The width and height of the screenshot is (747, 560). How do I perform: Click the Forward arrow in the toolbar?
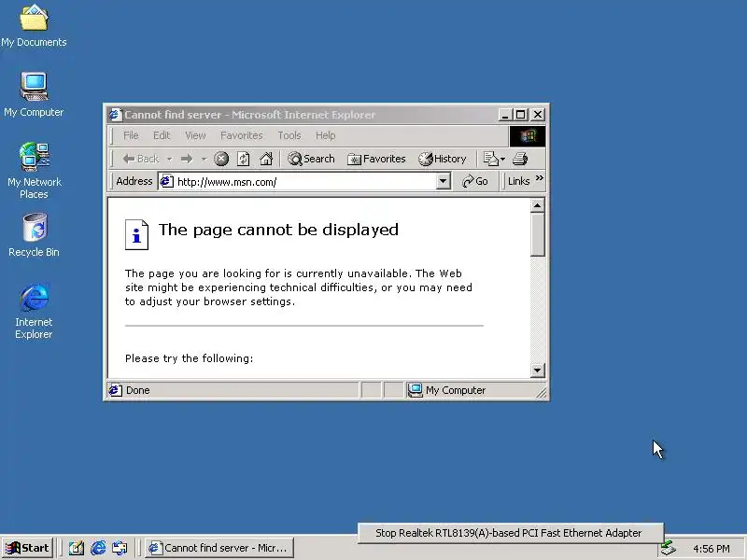187,159
